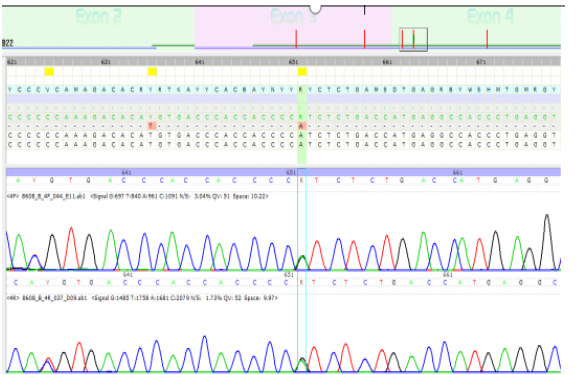
Task: Click the round handle on the top overview line
Action: (315, 9)
